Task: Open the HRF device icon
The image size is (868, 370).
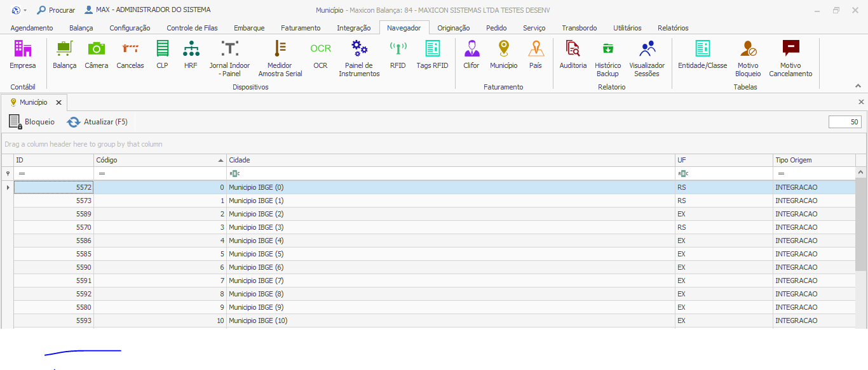Action: click(x=191, y=55)
